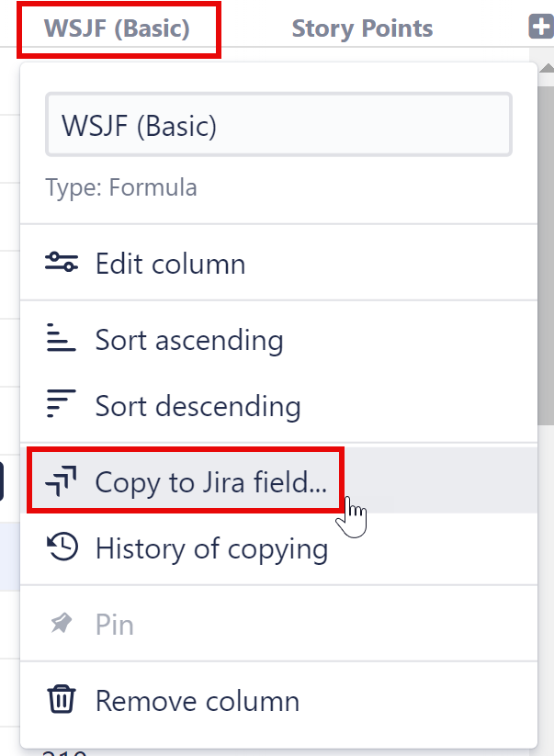Screen dimensions: 554x756
Task: Click the plus icon to add a column
Action: (541, 28)
